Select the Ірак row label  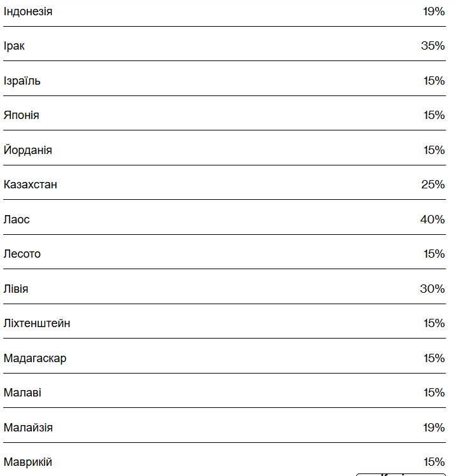15,46
